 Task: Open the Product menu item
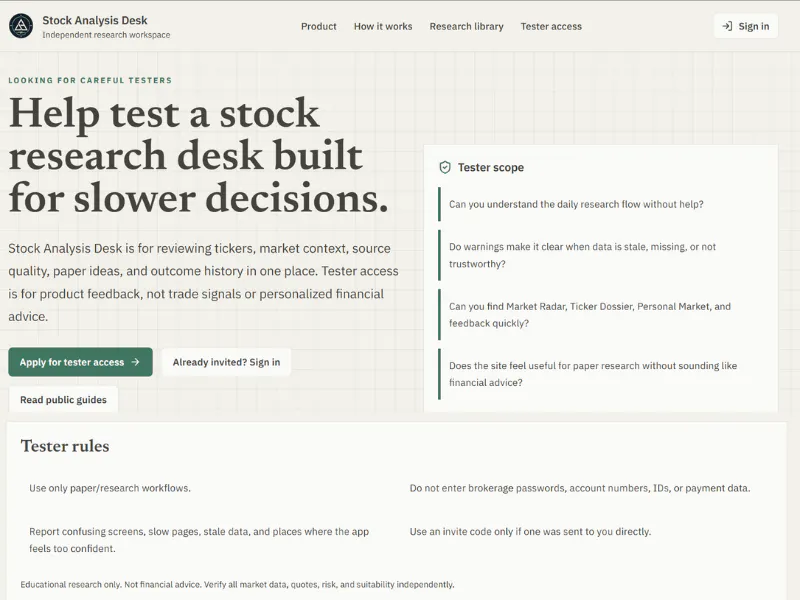(318, 26)
